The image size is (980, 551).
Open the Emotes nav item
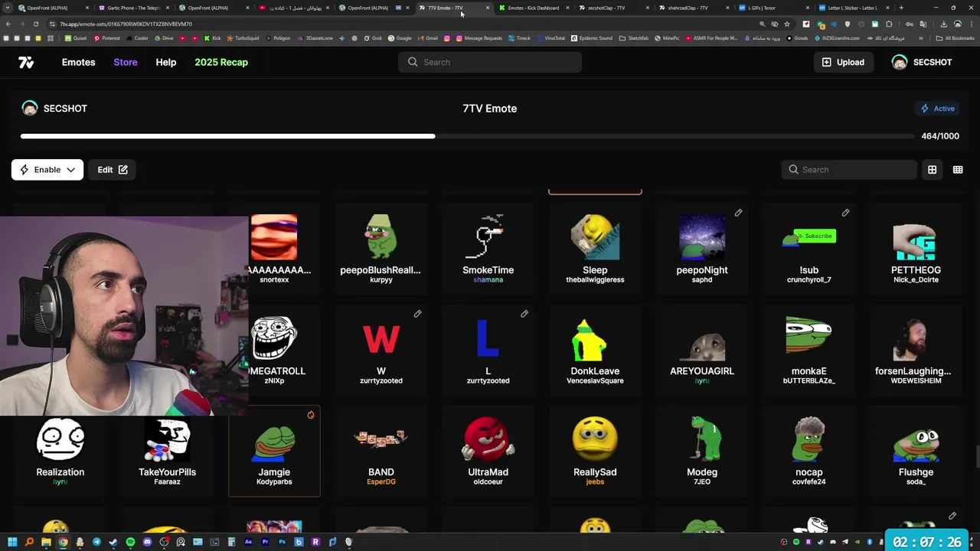78,62
